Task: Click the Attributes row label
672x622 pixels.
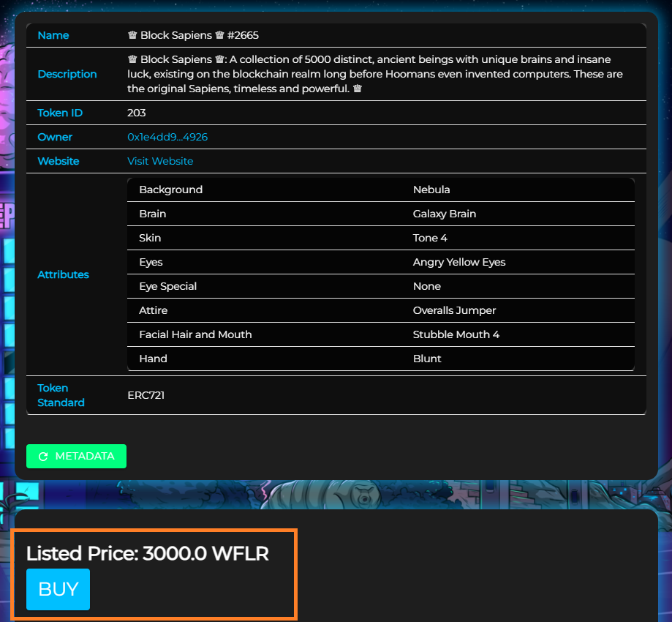Action: click(63, 274)
